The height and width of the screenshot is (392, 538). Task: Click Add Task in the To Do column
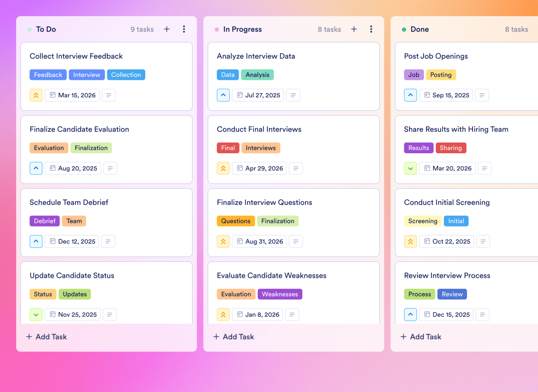46,336
